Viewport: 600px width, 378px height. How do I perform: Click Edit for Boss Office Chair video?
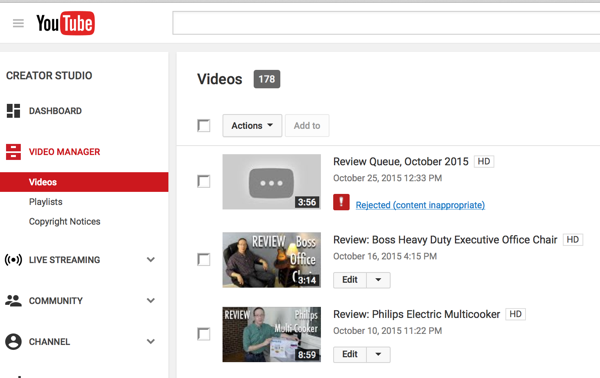[350, 280]
